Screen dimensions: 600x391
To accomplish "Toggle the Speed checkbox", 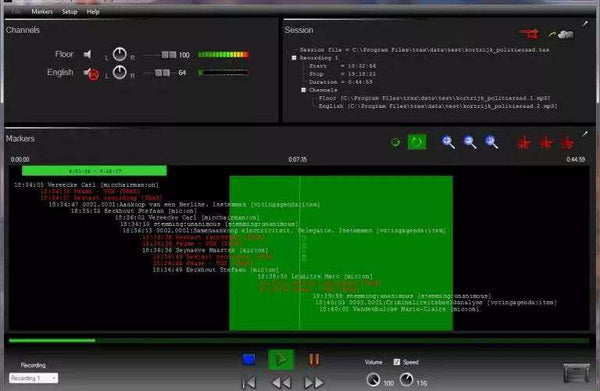I will 397,362.
